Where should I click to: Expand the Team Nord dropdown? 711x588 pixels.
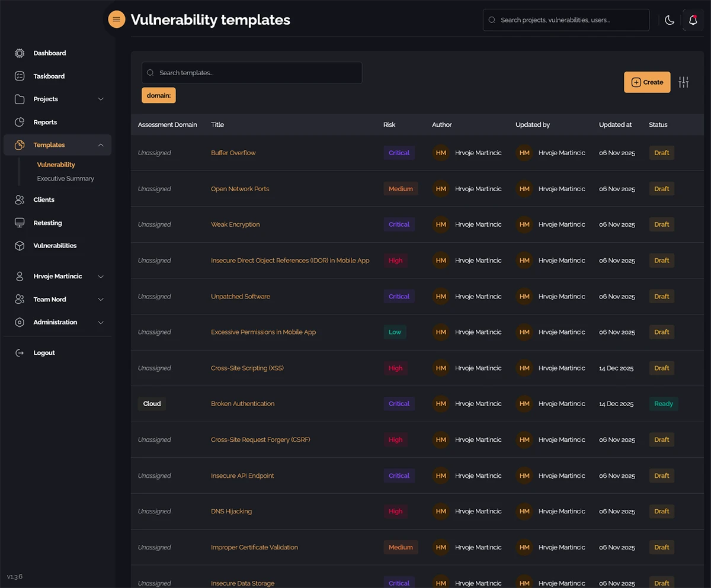pyautogui.click(x=101, y=300)
